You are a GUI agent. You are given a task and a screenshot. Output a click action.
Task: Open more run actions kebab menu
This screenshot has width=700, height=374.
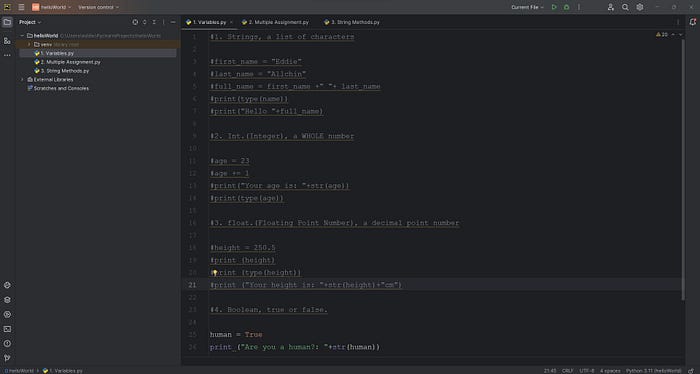coord(579,7)
